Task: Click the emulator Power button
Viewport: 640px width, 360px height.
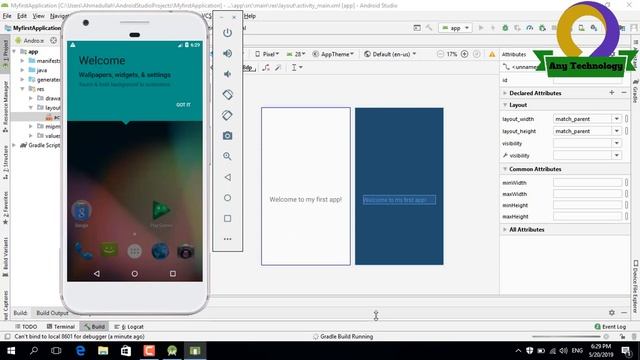Action: pos(227,33)
